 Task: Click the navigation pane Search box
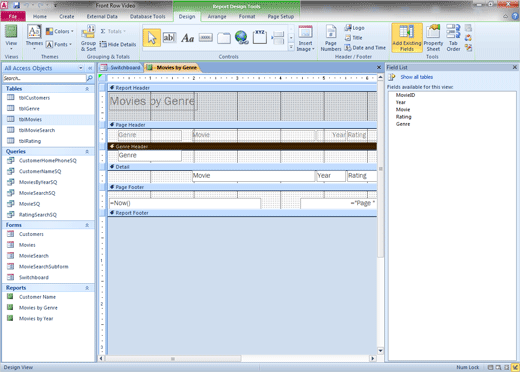click(x=44, y=78)
